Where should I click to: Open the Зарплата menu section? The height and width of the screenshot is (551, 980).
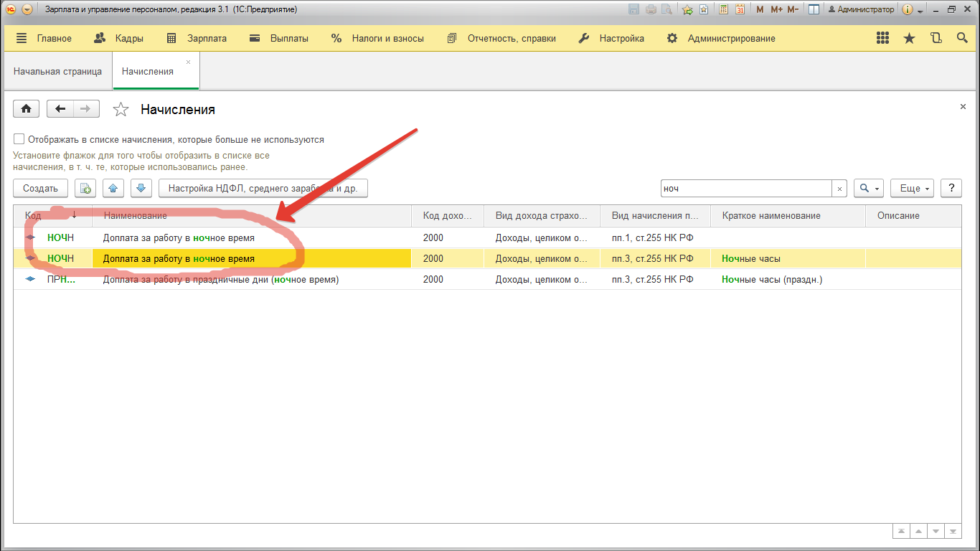(x=197, y=39)
